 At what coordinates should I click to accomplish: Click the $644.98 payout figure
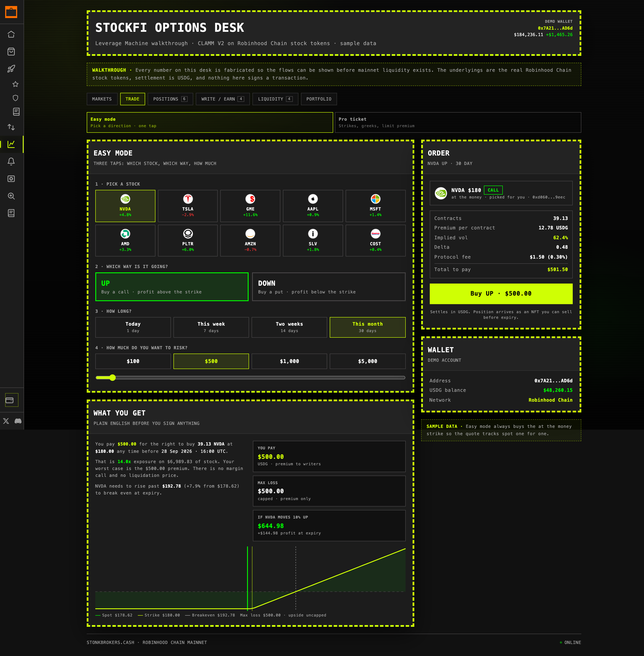(x=271, y=526)
